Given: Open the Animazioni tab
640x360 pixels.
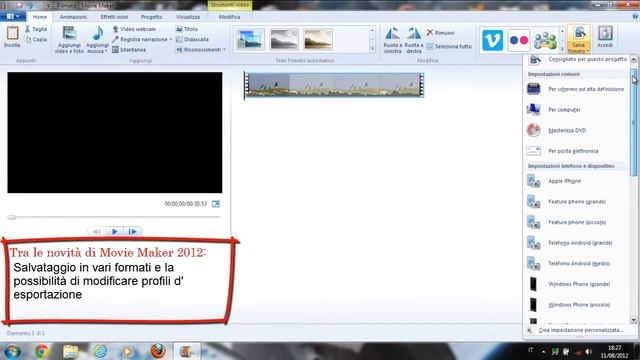Looking at the screenshot, I should pos(73,17).
